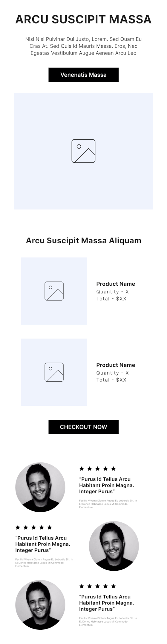The width and height of the screenshot is (167, 644).
Task: Click the large hero image placeholder icon
Action: tap(83, 151)
